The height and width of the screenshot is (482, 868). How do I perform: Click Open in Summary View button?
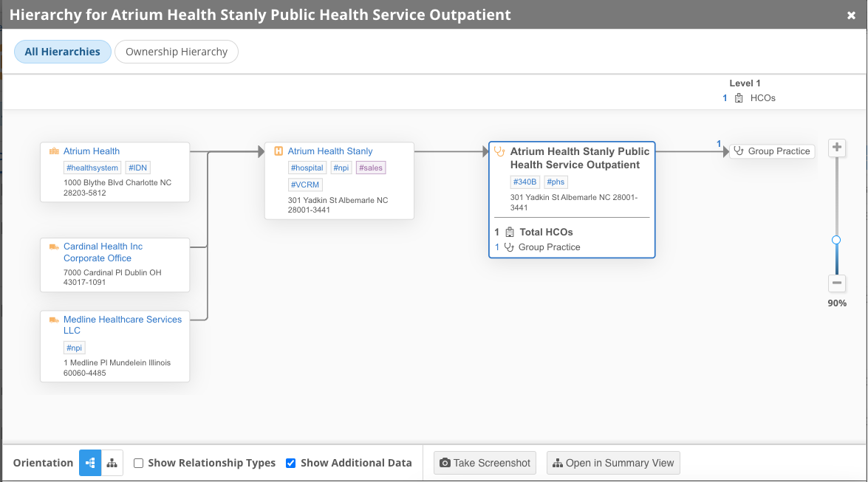pyautogui.click(x=613, y=463)
